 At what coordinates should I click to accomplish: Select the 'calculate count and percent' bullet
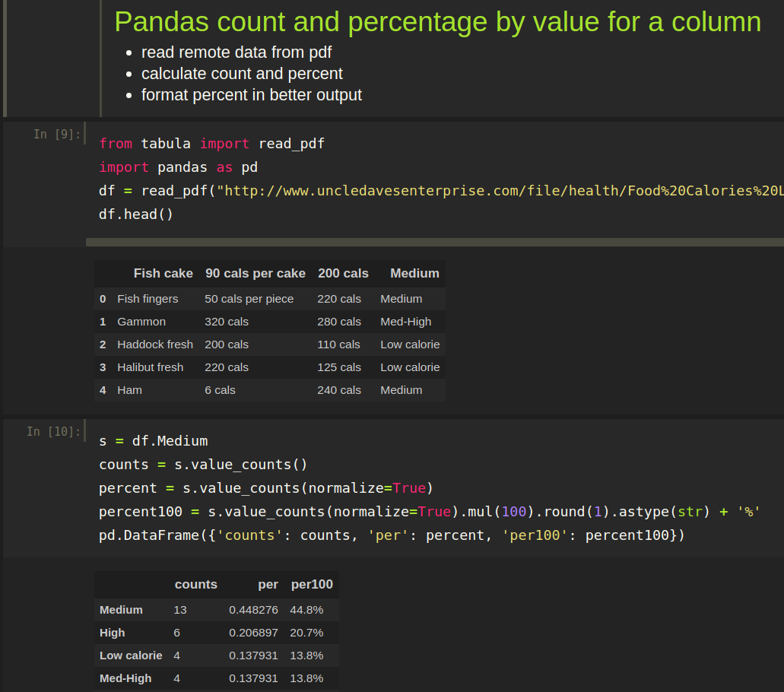tap(242, 73)
